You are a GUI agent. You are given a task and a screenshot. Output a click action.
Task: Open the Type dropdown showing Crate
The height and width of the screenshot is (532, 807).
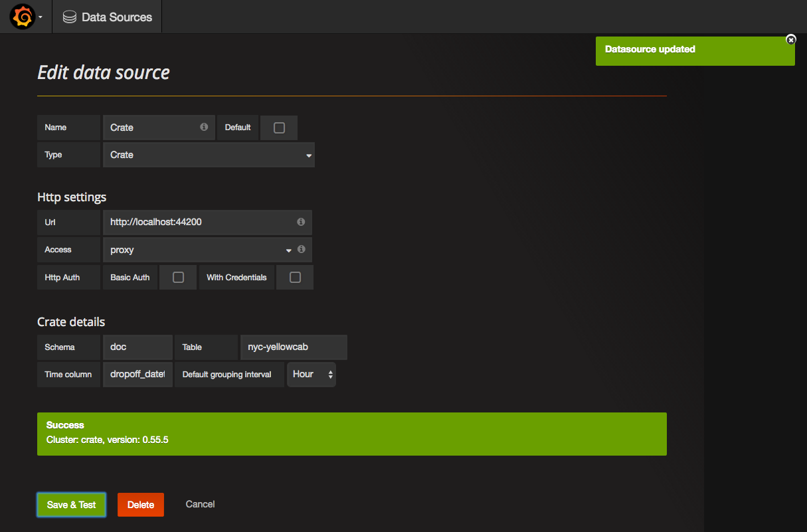tap(209, 155)
